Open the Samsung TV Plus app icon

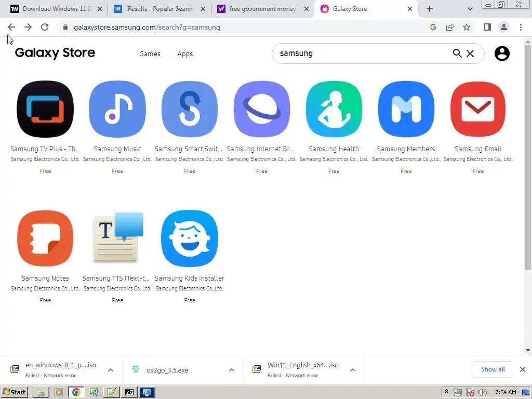point(45,109)
